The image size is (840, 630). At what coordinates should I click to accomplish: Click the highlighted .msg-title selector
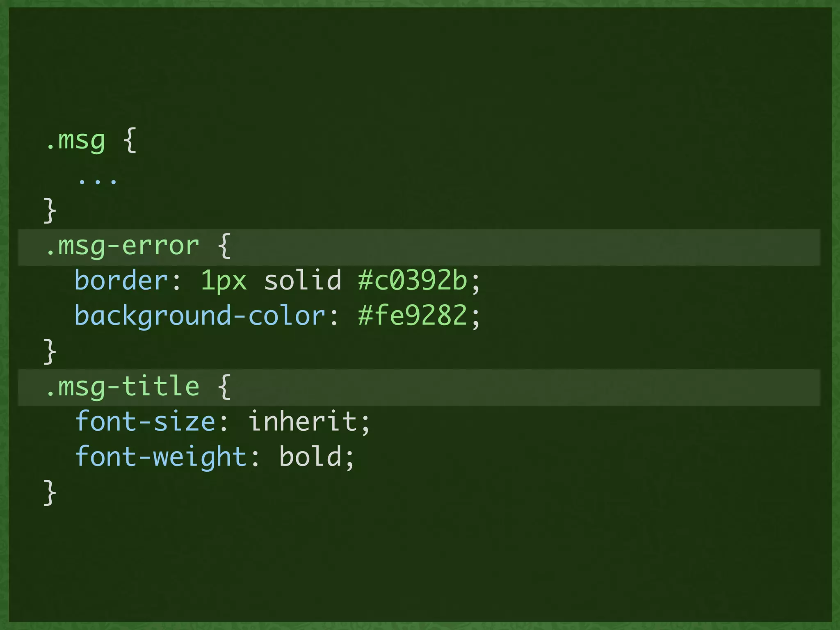coord(123,386)
